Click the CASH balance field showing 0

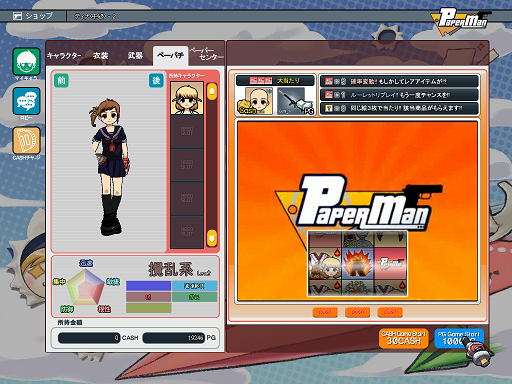click(x=89, y=338)
